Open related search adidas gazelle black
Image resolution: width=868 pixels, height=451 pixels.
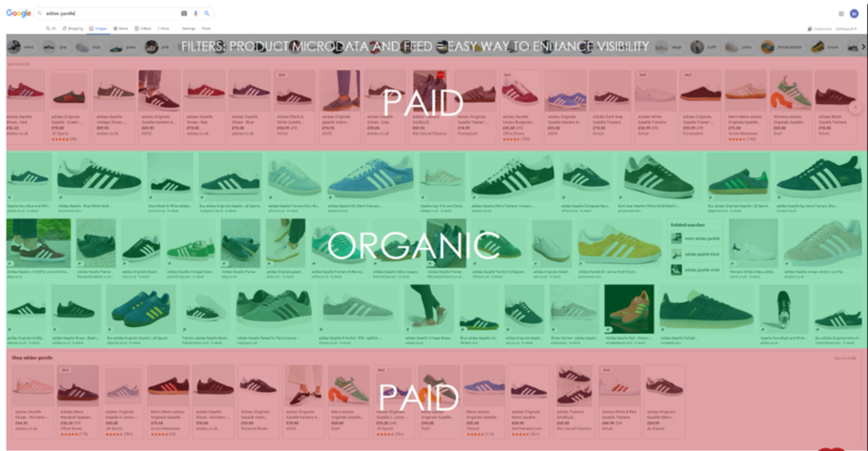[695, 254]
